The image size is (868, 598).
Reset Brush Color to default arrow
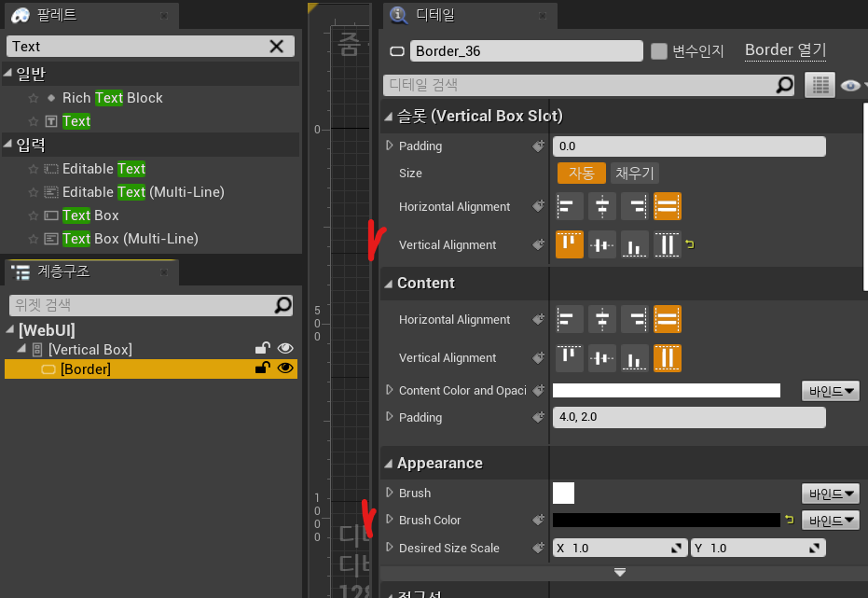coord(790,521)
